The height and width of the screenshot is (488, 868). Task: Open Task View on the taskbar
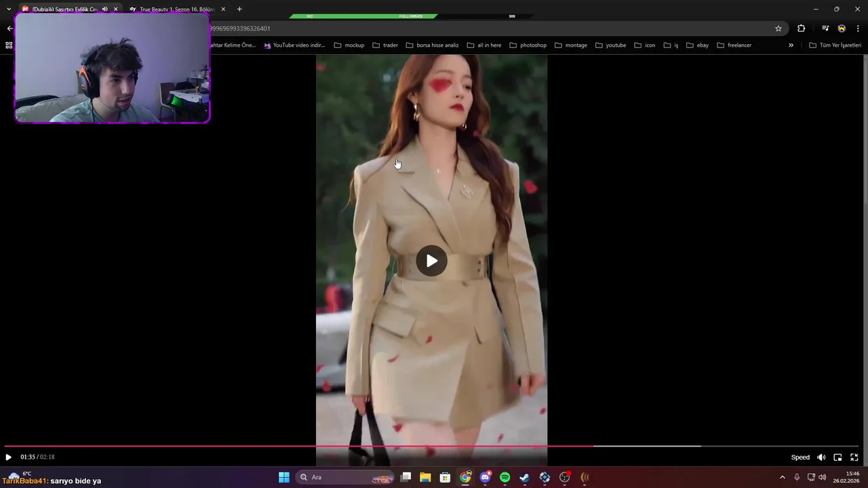pyautogui.click(x=406, y=477)
